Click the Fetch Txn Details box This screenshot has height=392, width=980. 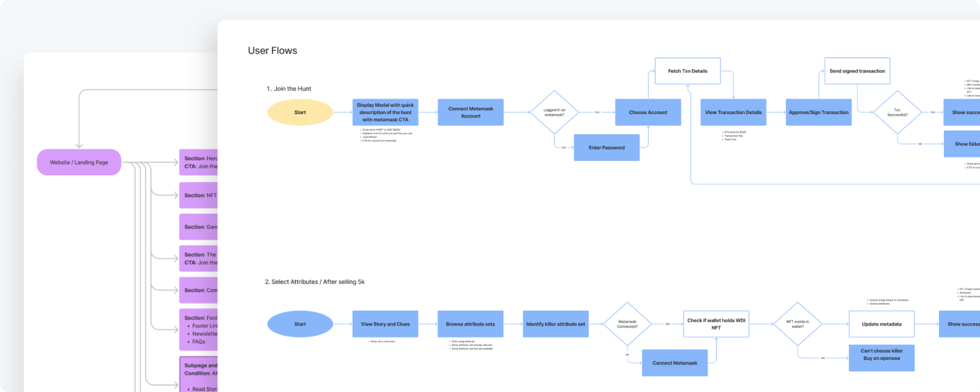(688, 71)
